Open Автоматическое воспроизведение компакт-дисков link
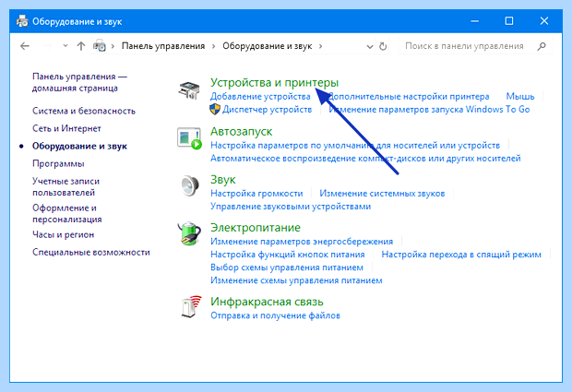This screenshot has height=392, width=572. pyautogui.click(x=365, y=159)
